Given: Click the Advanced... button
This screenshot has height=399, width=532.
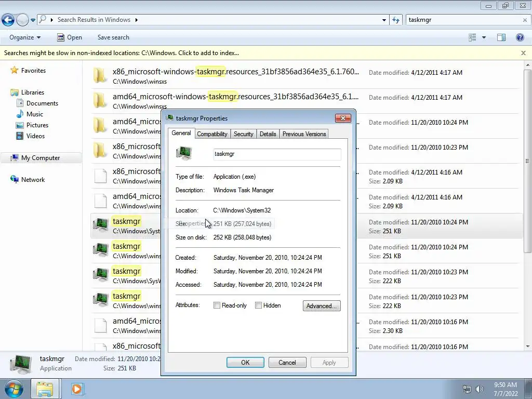Looking at the screenshot, I should pos(322,305).
